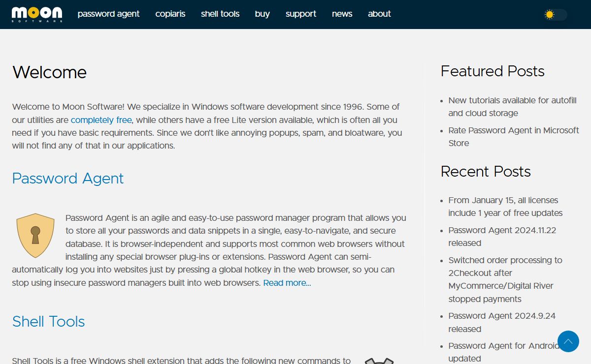Open the Shell Tools heading link
Image resolution: width=591 pixels, height=364 pixels.
click(x=48, y=321)
